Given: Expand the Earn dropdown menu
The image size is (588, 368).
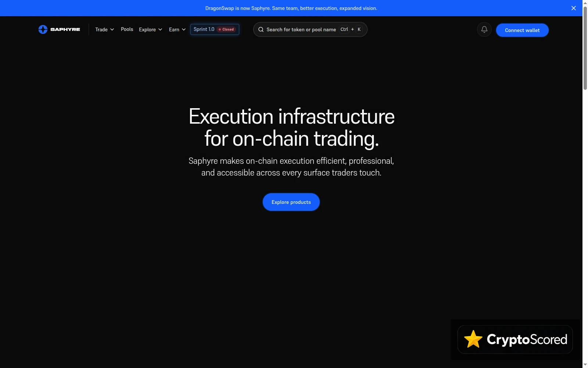Looking at the screenshot, I should point(178,29).
